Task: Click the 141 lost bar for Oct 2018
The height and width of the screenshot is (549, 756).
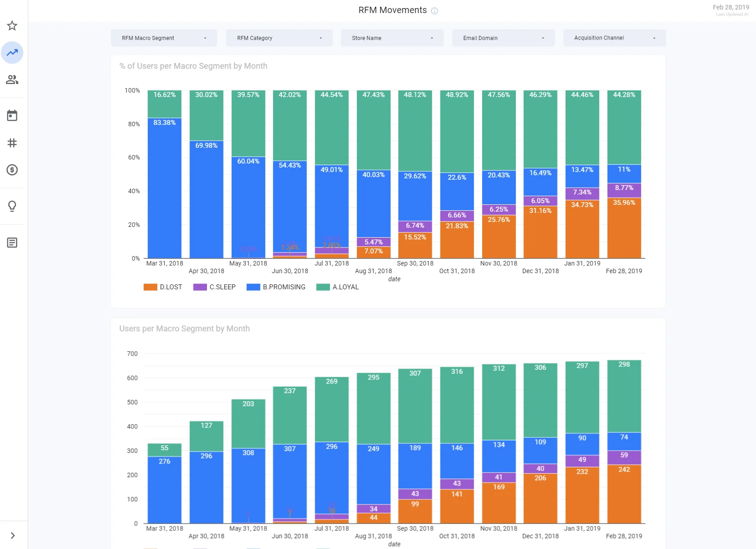Action: coord(457,506)
